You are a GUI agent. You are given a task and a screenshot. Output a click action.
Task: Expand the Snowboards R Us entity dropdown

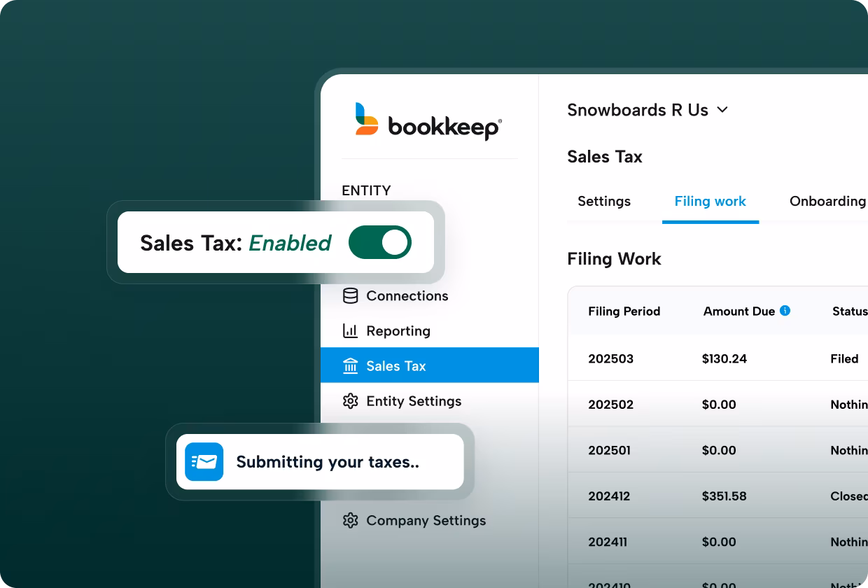(x=647, y=110)
